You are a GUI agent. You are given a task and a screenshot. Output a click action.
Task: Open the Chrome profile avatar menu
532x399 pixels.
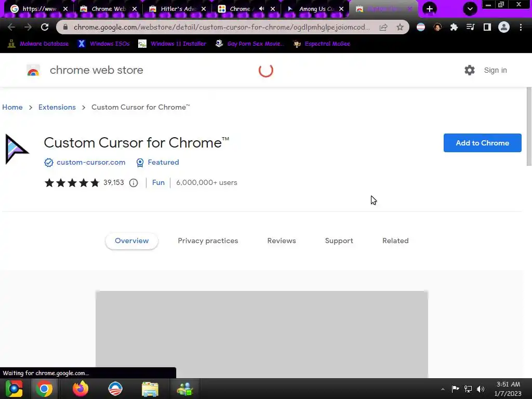(x=504, y=27)
